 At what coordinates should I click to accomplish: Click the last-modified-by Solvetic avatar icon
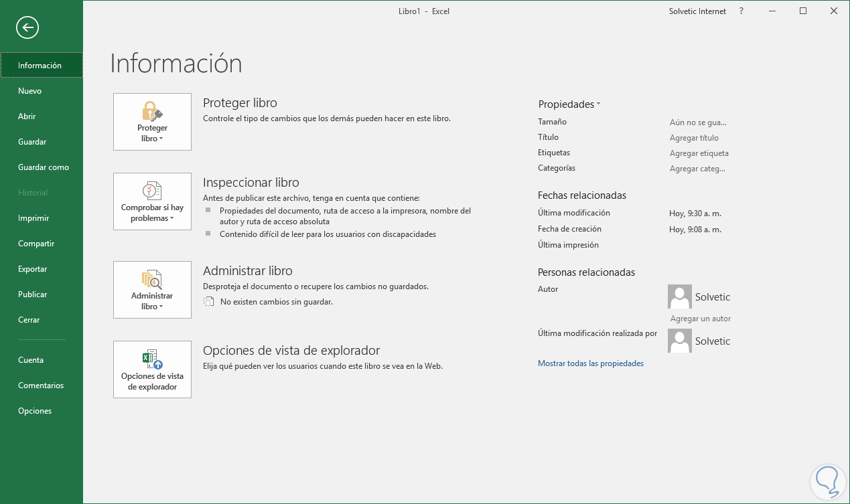pyautogui.click(x=680, y=341)
